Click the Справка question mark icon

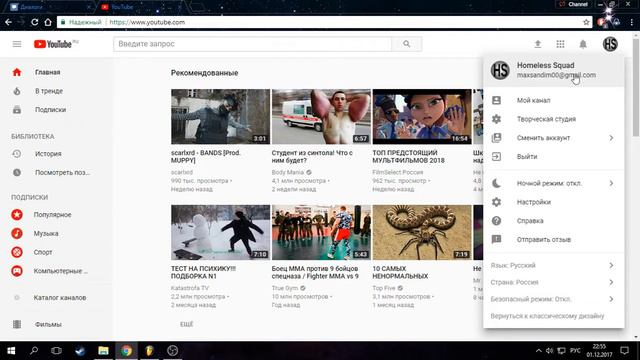pos(496,221)
